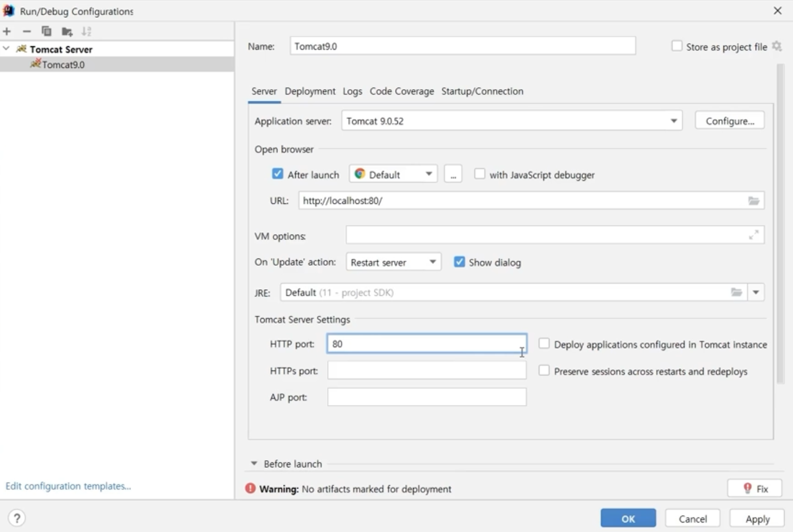Move configuration into new folder icon

[67, 32]
